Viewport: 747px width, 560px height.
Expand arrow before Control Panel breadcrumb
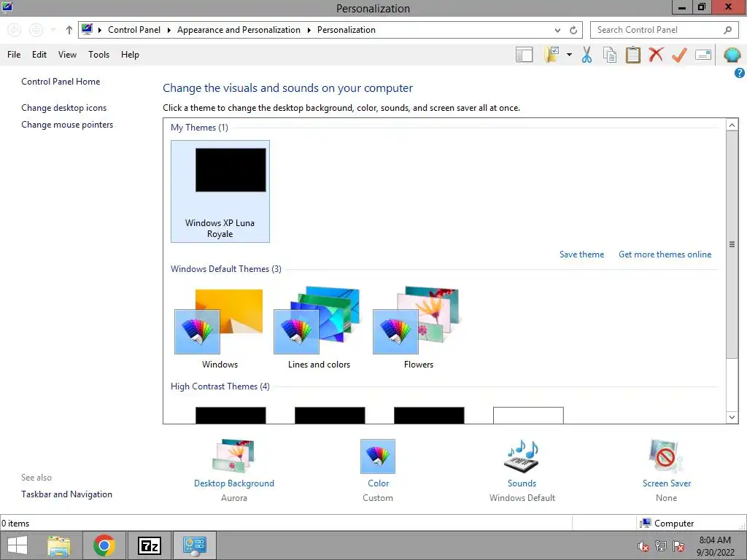[x=99, y=30]
